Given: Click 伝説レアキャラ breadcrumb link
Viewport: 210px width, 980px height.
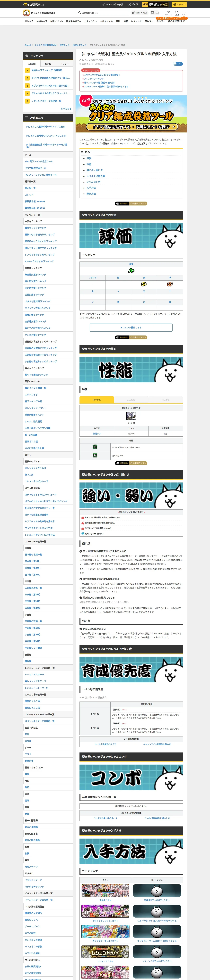Looking at the screenshot, I should click(x=80, y=45).
